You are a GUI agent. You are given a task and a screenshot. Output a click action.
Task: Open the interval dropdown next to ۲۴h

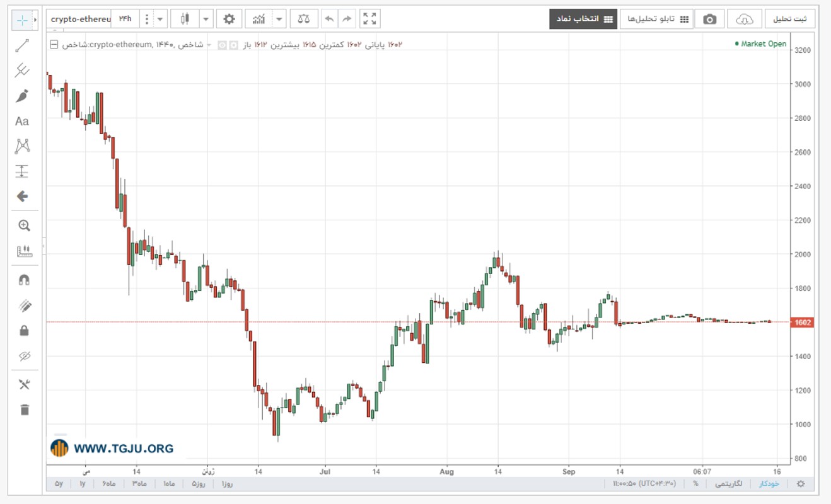coord(160,20)
